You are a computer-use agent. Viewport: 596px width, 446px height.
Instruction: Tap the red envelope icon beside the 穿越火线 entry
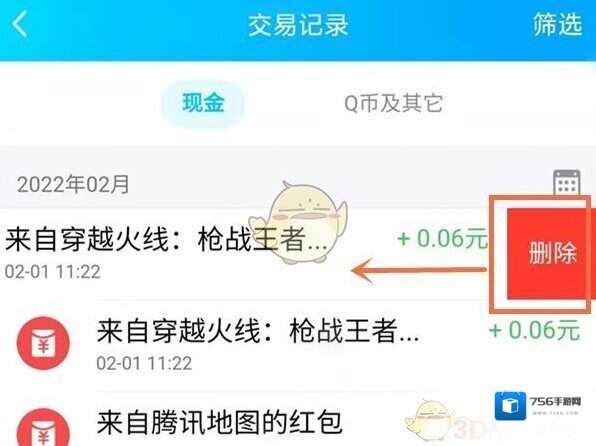point(43,343)
